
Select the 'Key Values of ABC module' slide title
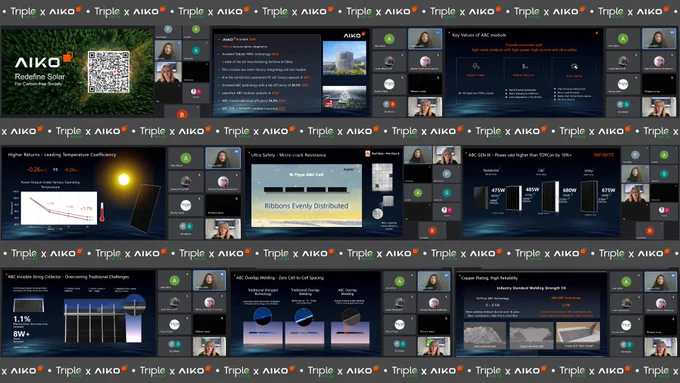479,35
